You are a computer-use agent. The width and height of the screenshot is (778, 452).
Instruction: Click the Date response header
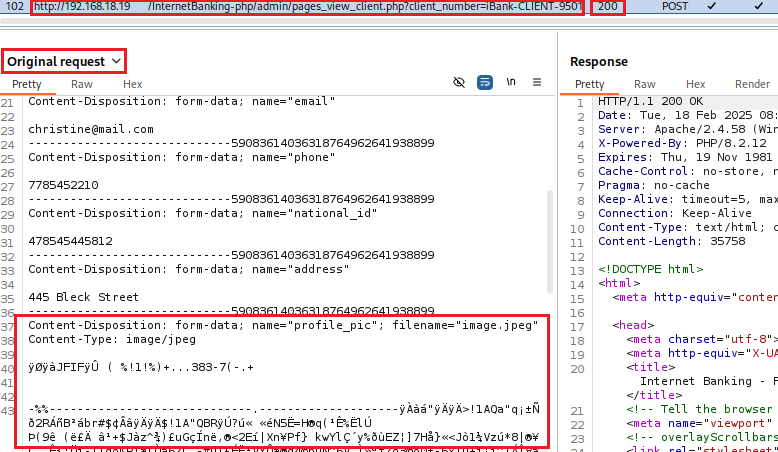(688, 115)
